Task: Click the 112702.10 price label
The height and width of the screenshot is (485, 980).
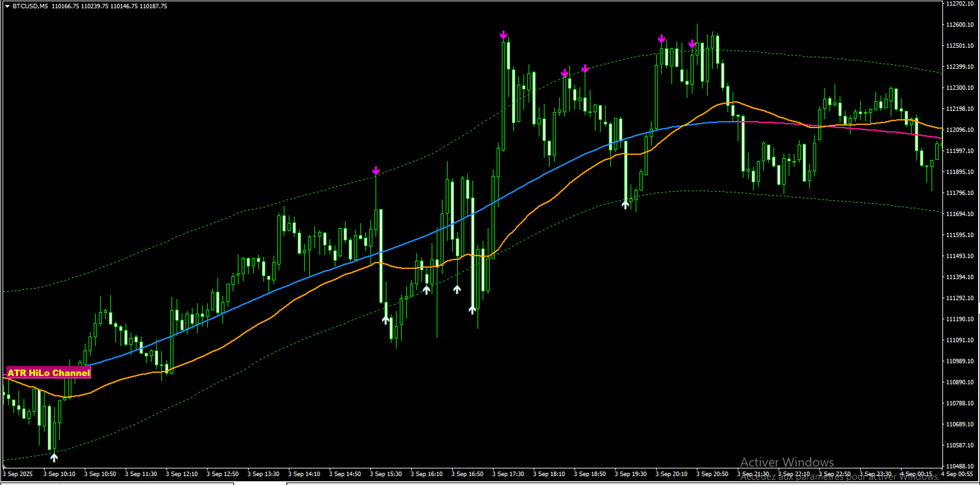Action: point(961,4)
